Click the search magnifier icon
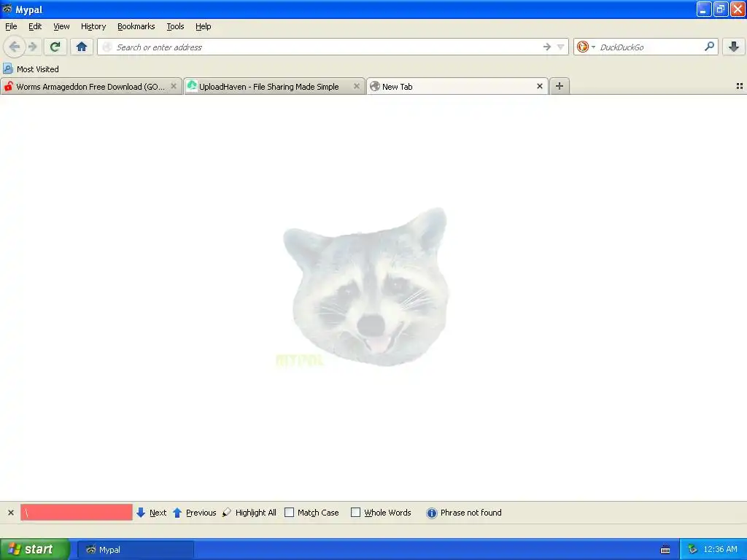The image size is (747, 560). click(x=709, y=47)
